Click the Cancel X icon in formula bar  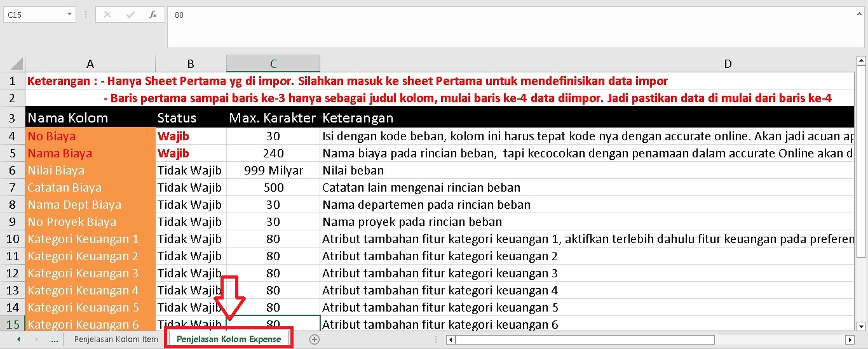click(x=107, y=15)
